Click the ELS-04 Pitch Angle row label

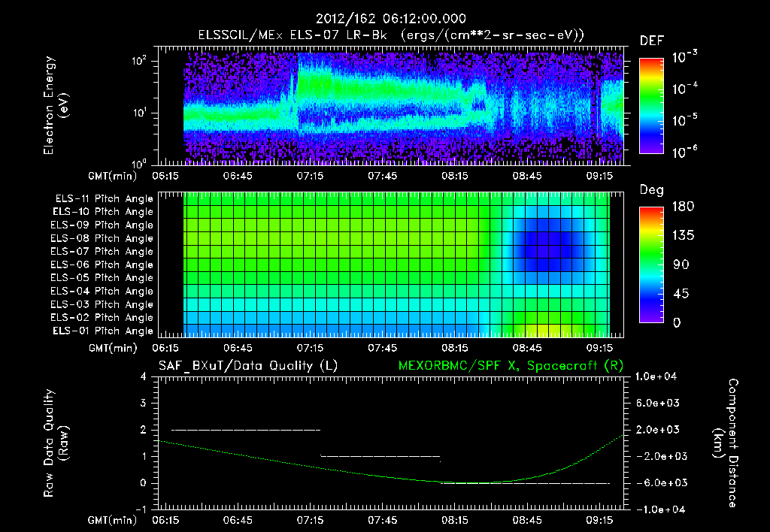pyautogui.click(x=102, y=291)
